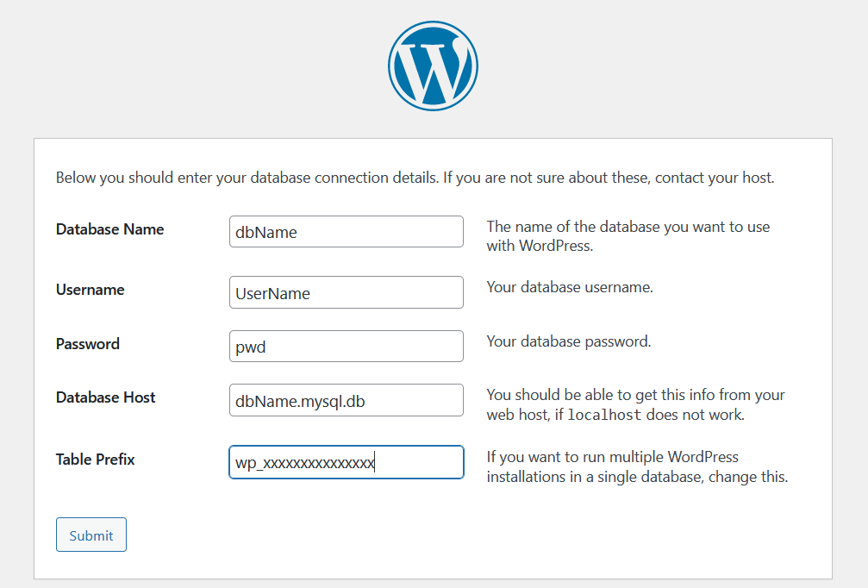Screen dimensions: 868x588
Task: Click the WordPress logo
Action: point(433,66)
